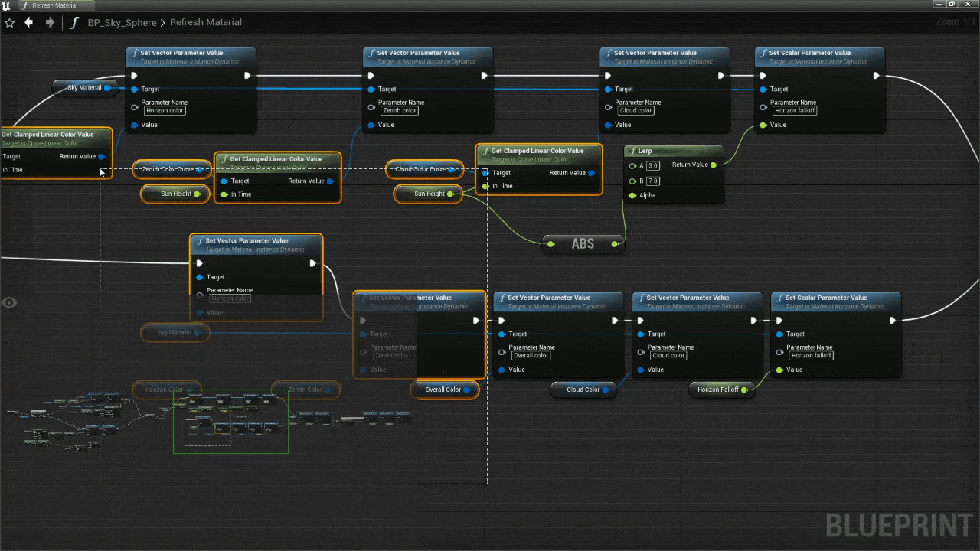The image size is (980, 551).
Task: Click the Unreal Engine logo in the title bar
Action: click(7, 5)
